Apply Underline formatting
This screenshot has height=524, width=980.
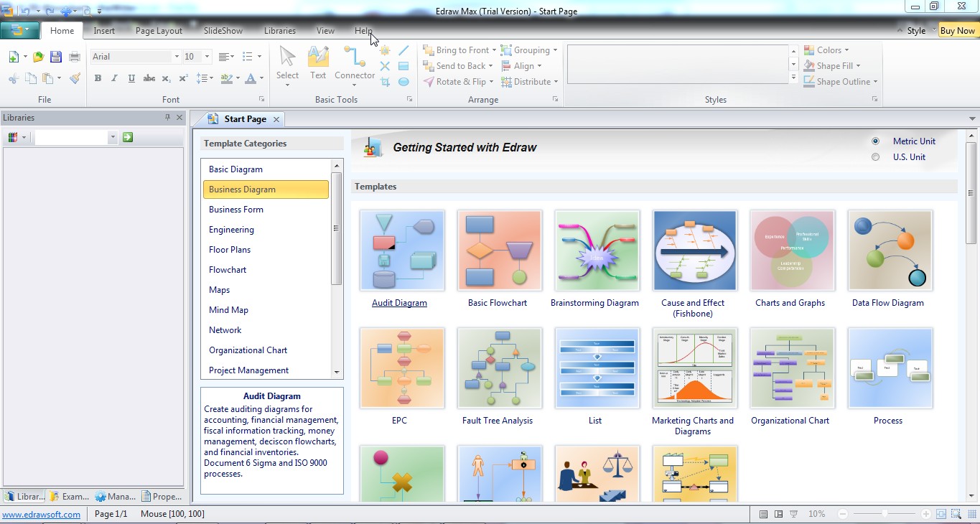131,78
